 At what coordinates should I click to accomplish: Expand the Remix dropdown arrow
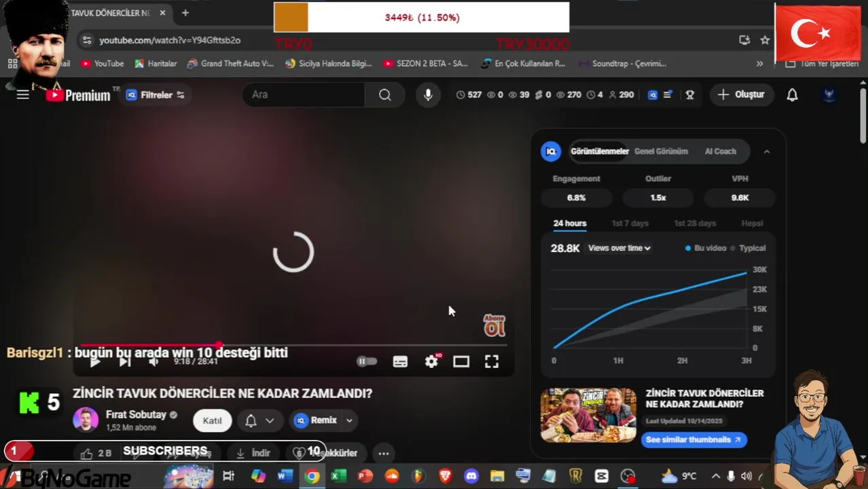pos(349,420)
